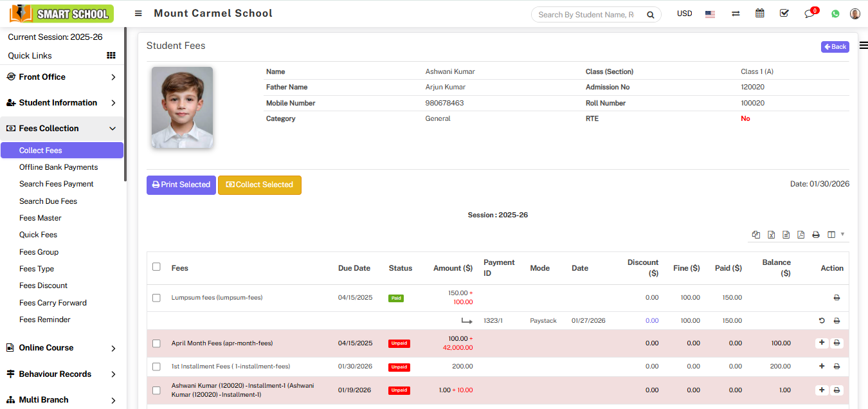Click the student search input field

coord(586,15)
